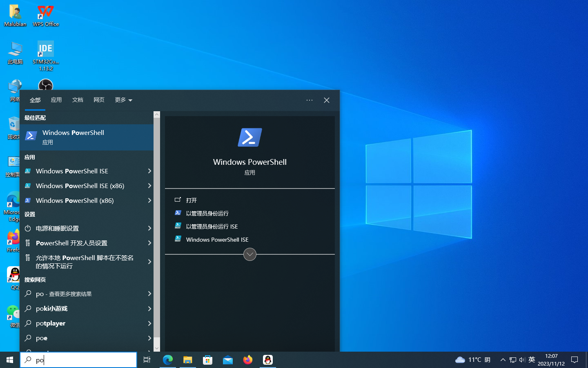Click the large PowerShell icon in preview pane
The image size is (588, 368).
[x=250, y=137]
